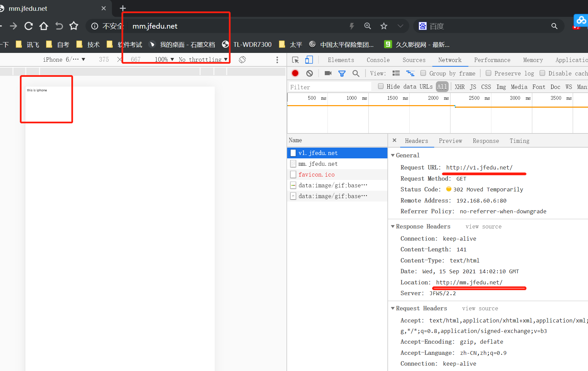The height and width of the screenshot is (371, 588).
Task: Open a new browser tab
Action: coord(123,8)
